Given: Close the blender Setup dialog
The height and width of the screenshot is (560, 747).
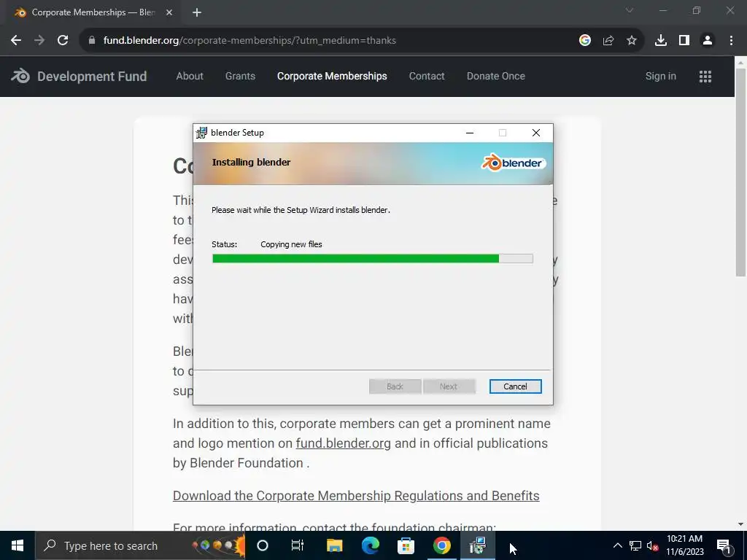Looking at the screenshot, I should (x=536, y=133).
